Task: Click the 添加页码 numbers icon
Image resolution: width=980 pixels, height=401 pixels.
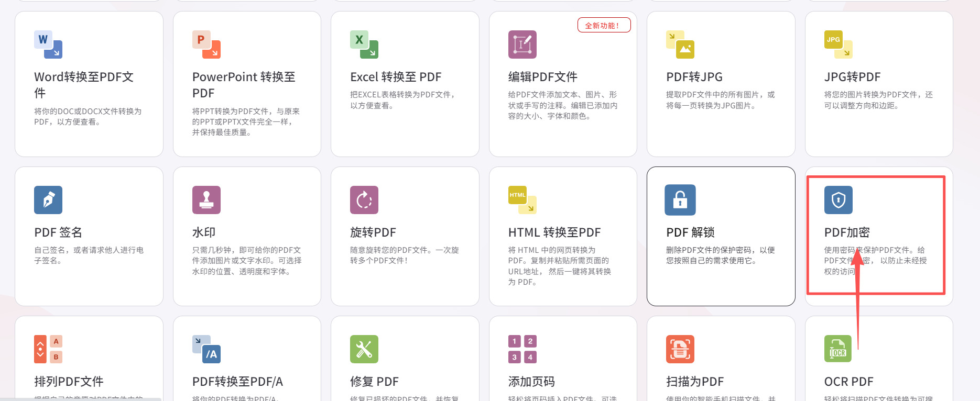Action: tap(522, 349)
